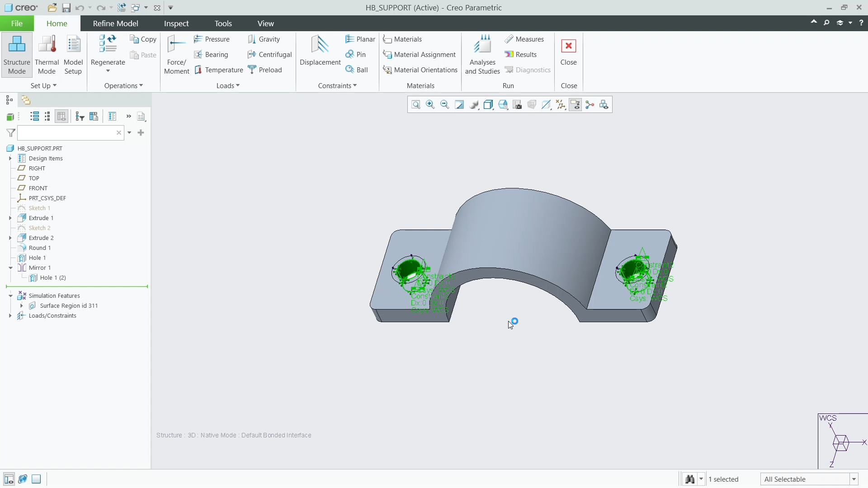Toggle datum display filters in graphics toolbar
Screen dimensions: 868x488
tap(561, 105)
